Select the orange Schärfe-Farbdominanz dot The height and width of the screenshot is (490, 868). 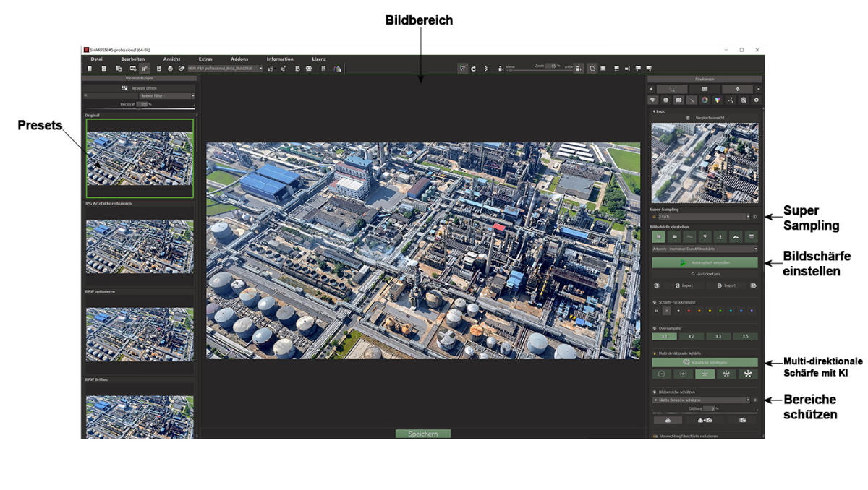[x=699, y=311]
